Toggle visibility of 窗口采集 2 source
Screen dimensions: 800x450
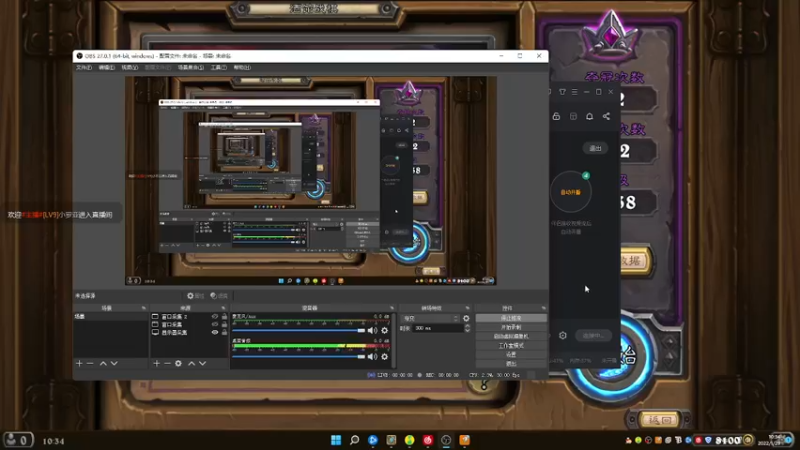[215, 316]
